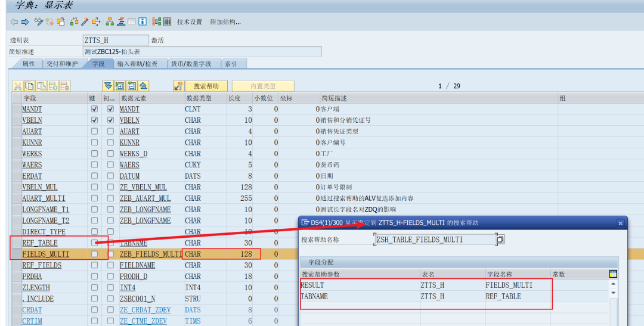Screen dimensions: 644x326
Task: Open 技术设置 in the toolbar
Action: click(x=190, y=22)
